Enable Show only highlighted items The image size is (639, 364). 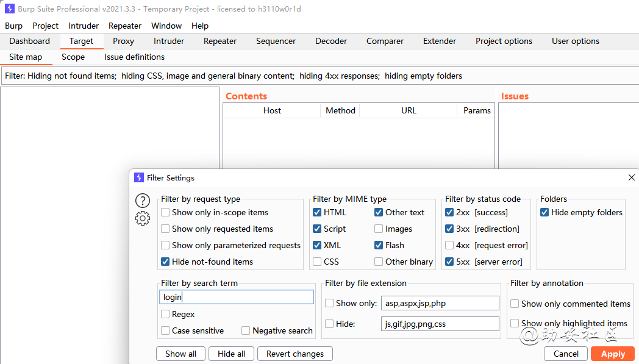click(x=515, y=323)
